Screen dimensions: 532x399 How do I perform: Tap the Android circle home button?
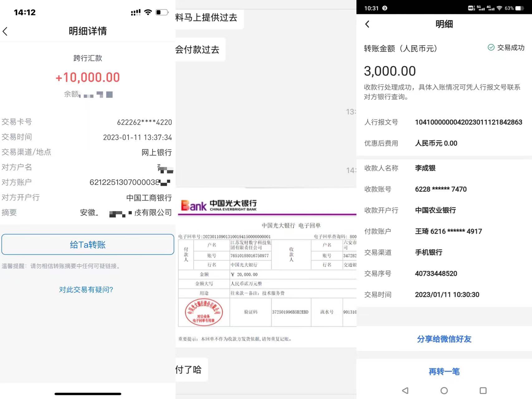pyautogui.click(x=444, y=390)
